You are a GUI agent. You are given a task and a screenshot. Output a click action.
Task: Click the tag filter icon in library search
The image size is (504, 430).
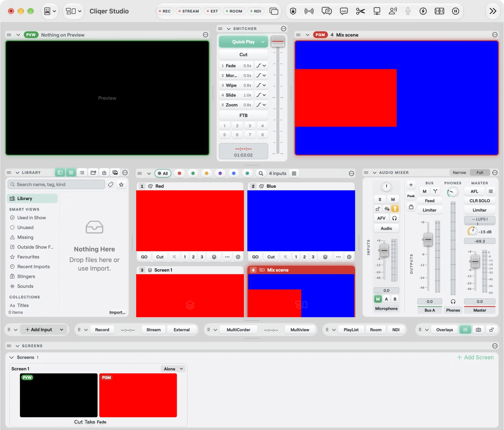coord(111,184)
